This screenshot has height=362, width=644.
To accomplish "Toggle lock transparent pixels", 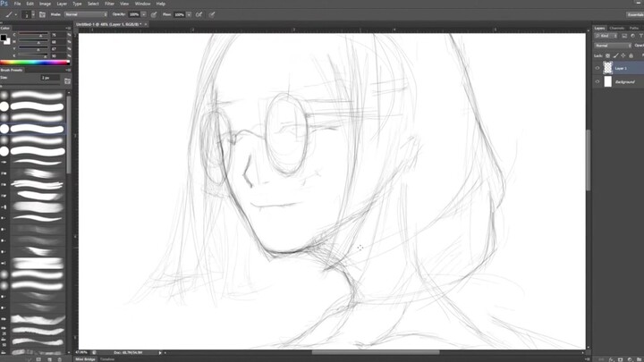I will tap(608, 55).
